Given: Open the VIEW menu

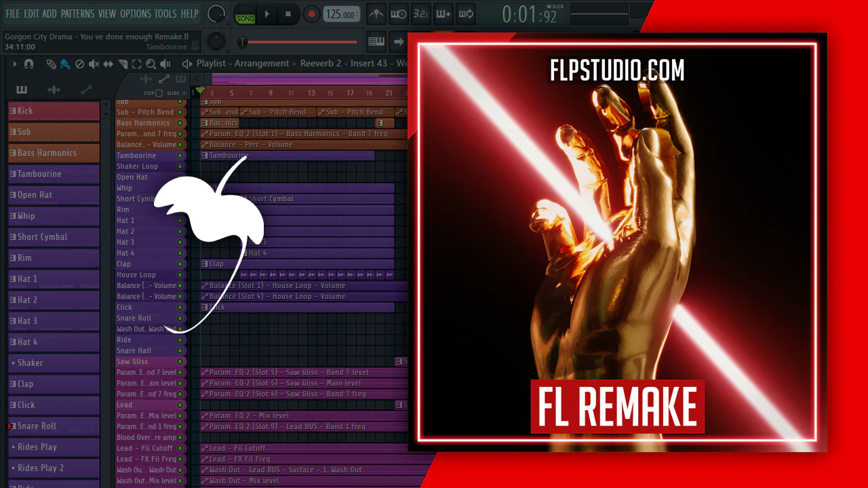Looking at the screenshot, I should coord(107,14).
